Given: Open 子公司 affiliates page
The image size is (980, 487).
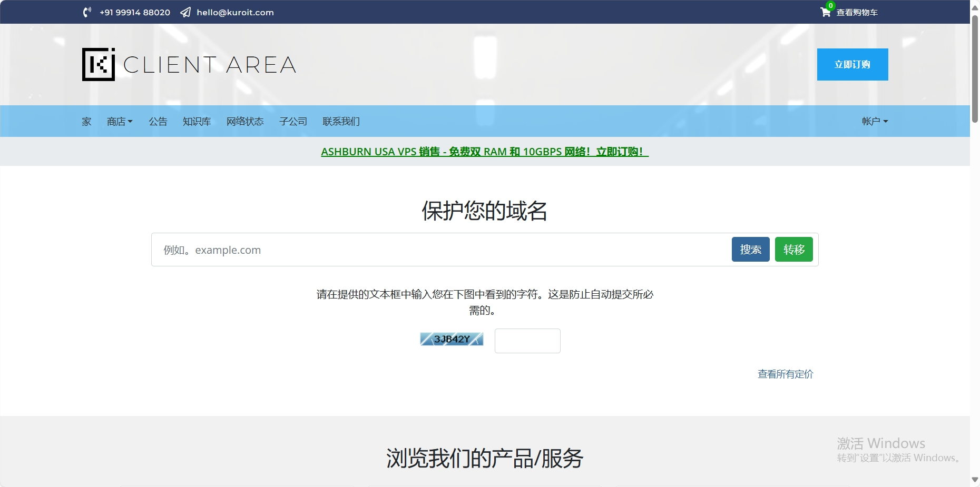Looking at the screenshot, I should tap(293, 122).
